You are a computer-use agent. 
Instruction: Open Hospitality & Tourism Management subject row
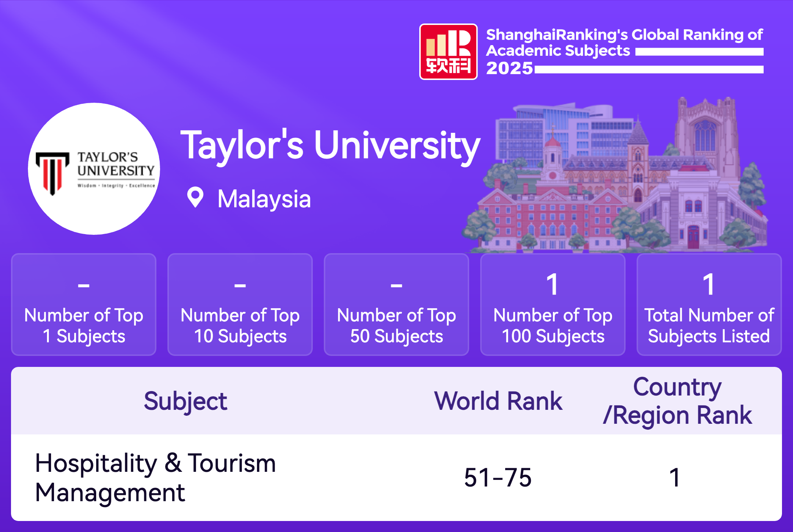[155, 477]
